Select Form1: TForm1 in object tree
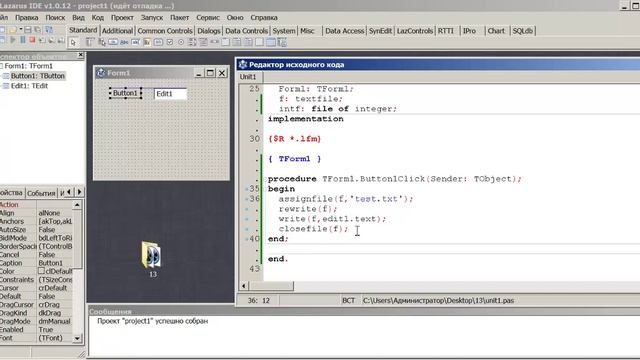Viewport: 640px width, 360px height. click(x=29, y=66)
